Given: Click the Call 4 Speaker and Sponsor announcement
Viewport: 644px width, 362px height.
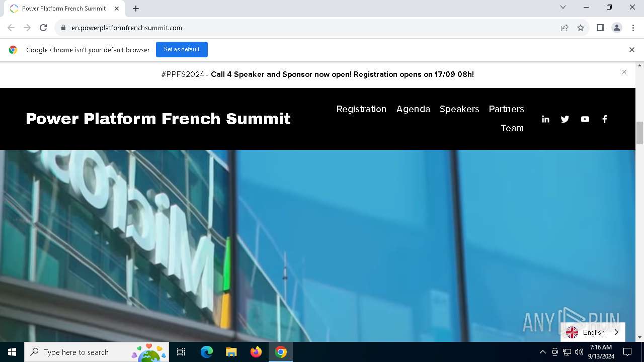Looking at the screenshot, I should tap(342, 74).
